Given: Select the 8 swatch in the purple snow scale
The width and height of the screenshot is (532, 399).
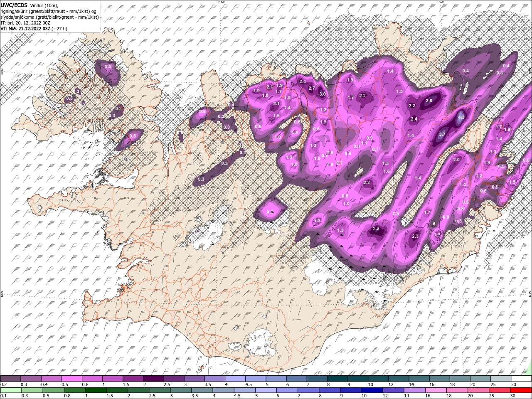Looking at the screenshot, I should (x=337, y=379).
